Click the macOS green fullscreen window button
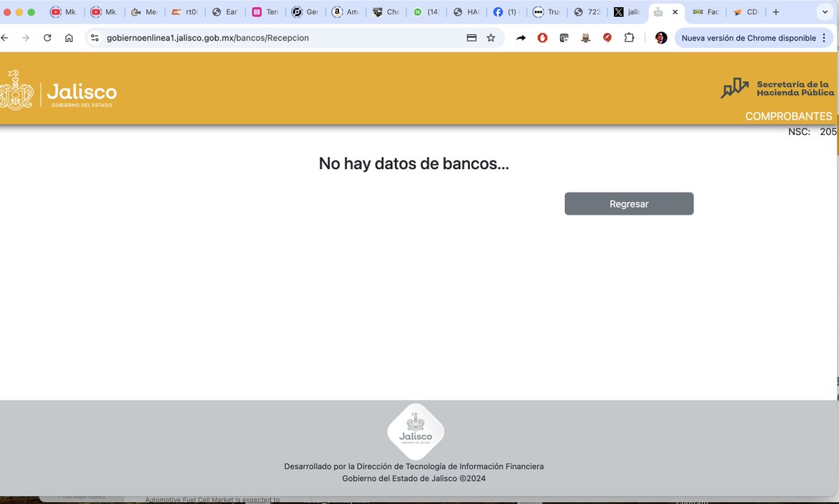 [x=31, y=12]
